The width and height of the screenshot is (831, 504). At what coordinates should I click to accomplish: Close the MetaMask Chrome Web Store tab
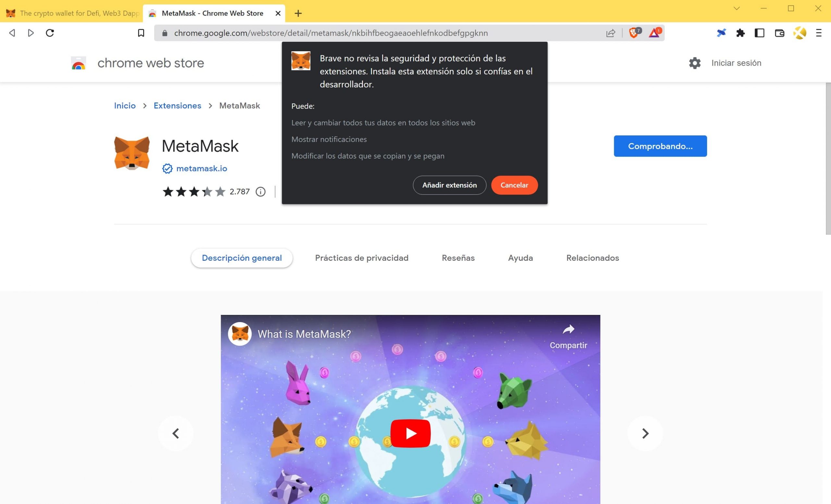[278, 13]
